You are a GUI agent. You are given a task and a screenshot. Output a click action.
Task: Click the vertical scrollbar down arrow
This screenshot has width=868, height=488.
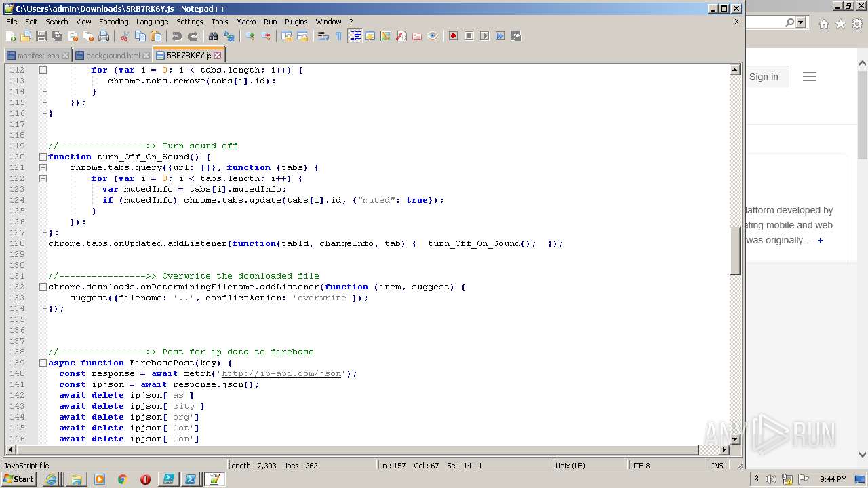pyautogui.click(x=734, y=439)
